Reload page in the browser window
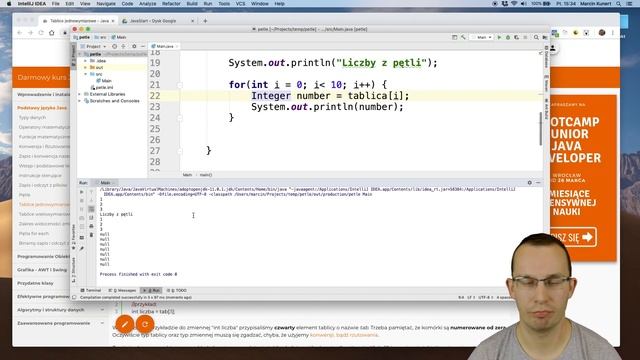The width and height of the screenshot is (640, 360). pyautogui.click(x=41, y=33)
